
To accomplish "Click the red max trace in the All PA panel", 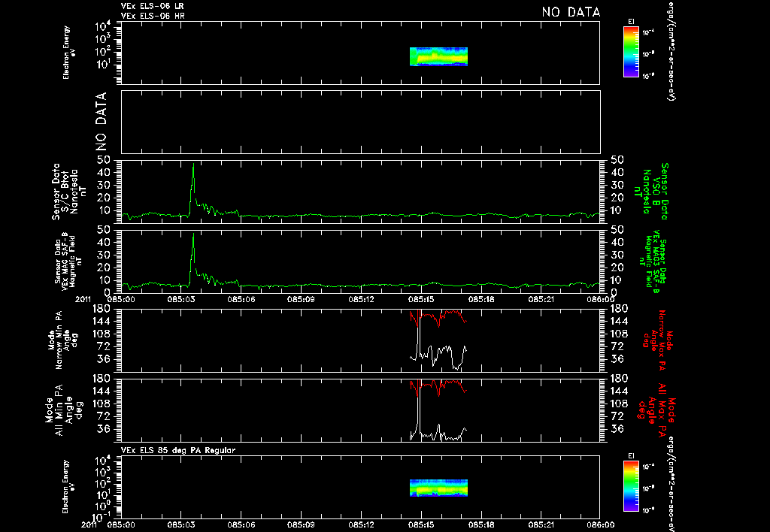I will click(437, 387).
